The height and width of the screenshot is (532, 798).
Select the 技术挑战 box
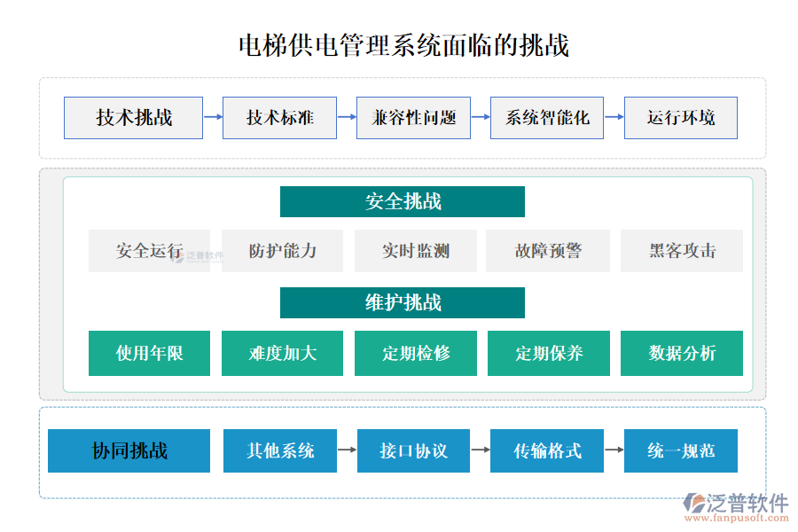click(x=133, y=117)
